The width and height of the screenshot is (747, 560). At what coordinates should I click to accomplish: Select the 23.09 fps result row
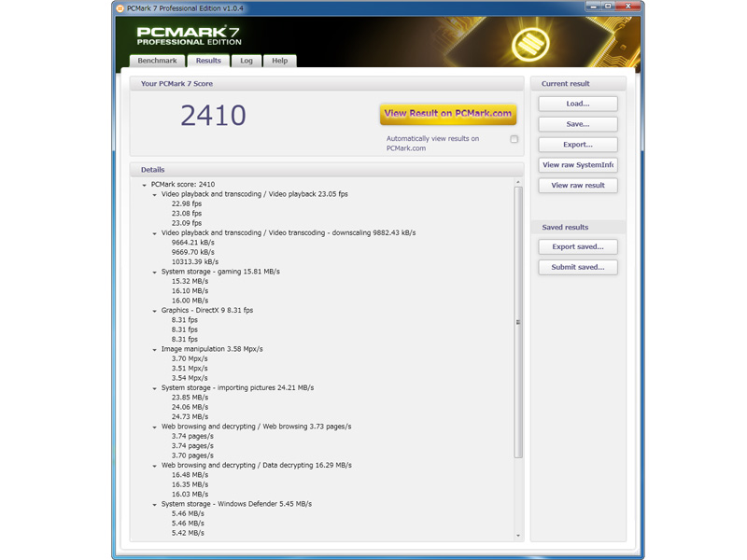(x=186, y=223)
